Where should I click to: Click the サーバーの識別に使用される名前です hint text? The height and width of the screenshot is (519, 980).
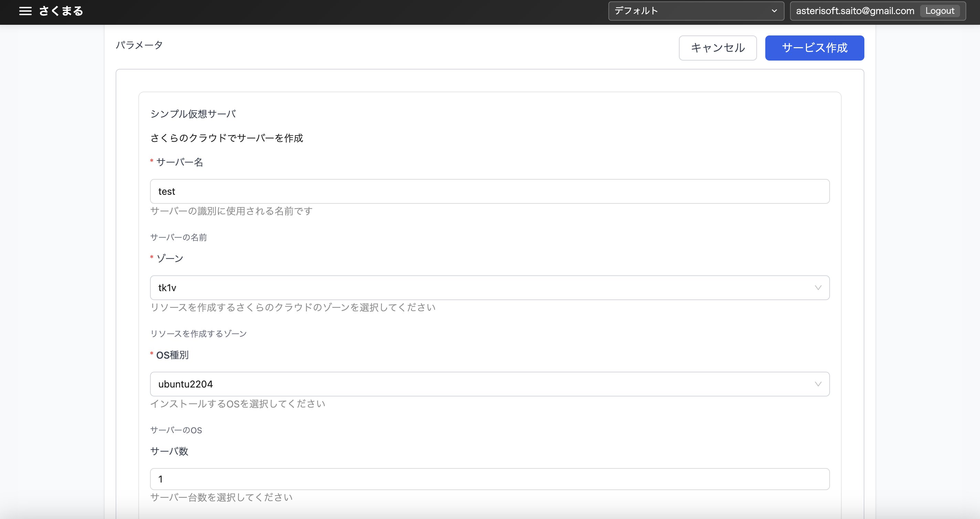(231, 211)
